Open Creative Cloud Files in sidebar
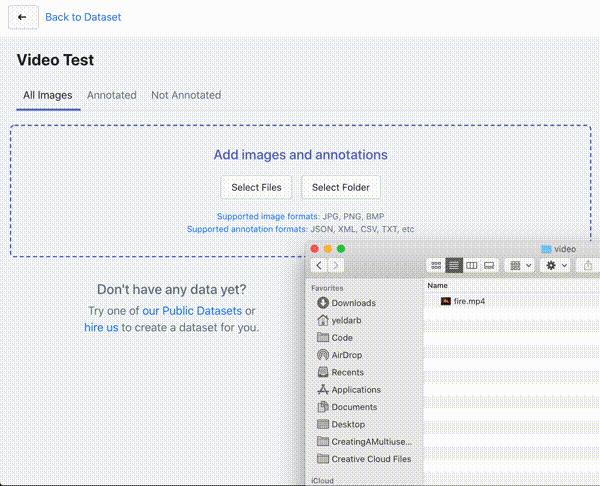Viewport: 600px width, 486px height. pos(364,459)
